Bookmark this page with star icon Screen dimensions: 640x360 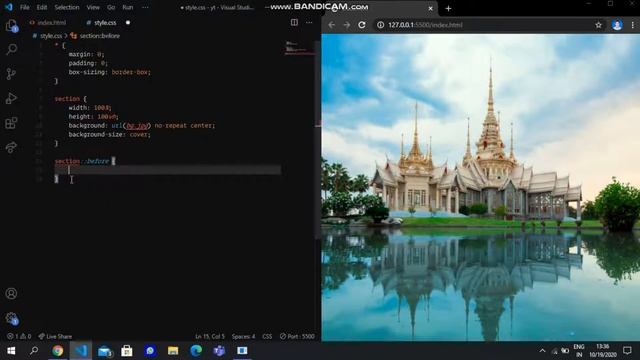coord(598,25)
